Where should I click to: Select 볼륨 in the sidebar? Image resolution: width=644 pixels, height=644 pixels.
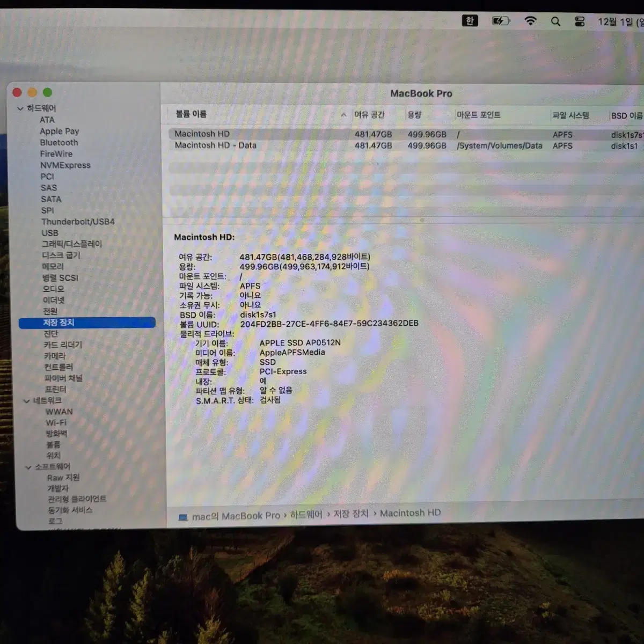tap(53, 444)
